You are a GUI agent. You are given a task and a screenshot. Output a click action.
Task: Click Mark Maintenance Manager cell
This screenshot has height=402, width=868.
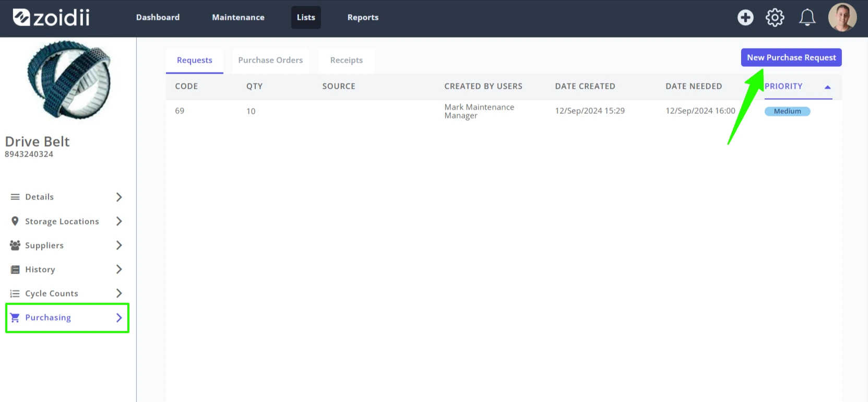pos(479,111)
